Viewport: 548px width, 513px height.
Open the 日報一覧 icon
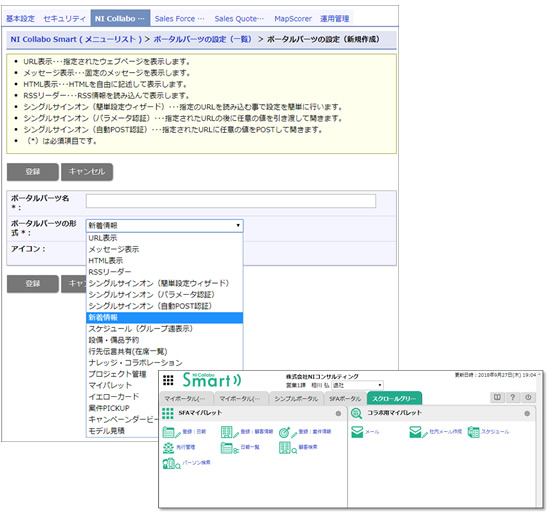(229, 448)
